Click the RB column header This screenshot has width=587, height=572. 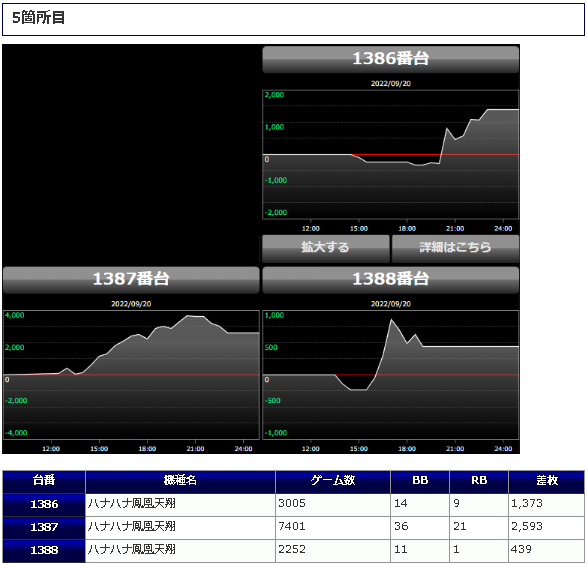479,482
